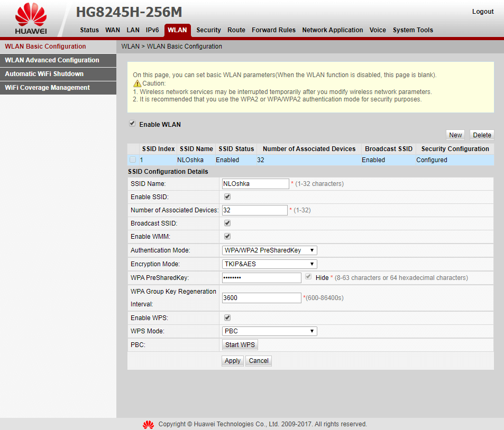Open WLAN Advanced Configuration in sidebar

click(58, 60)
